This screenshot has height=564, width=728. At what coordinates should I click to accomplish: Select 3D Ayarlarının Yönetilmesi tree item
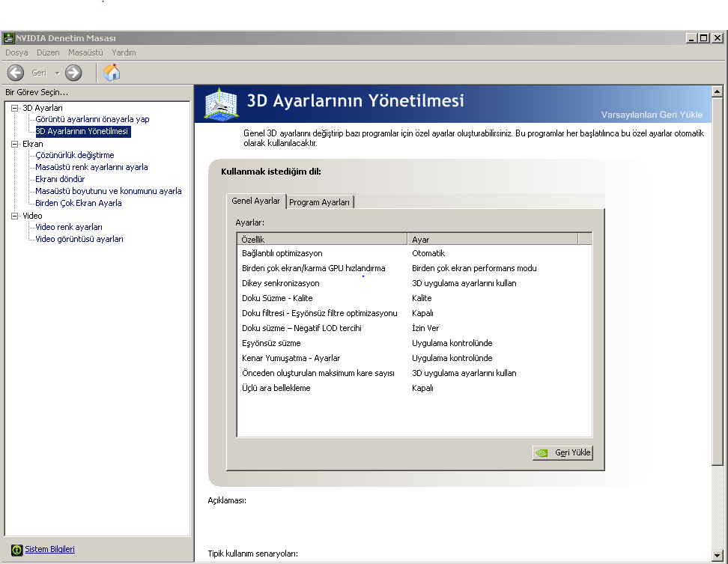[82, 131]
